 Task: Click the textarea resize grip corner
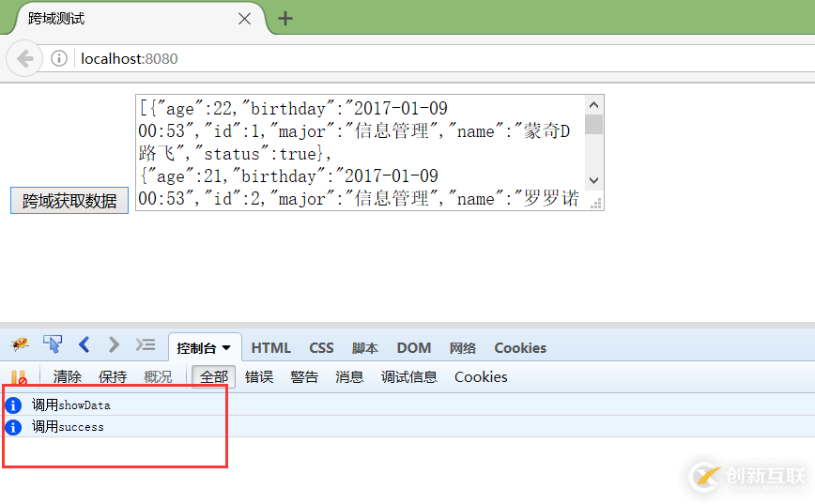[595, 203]
